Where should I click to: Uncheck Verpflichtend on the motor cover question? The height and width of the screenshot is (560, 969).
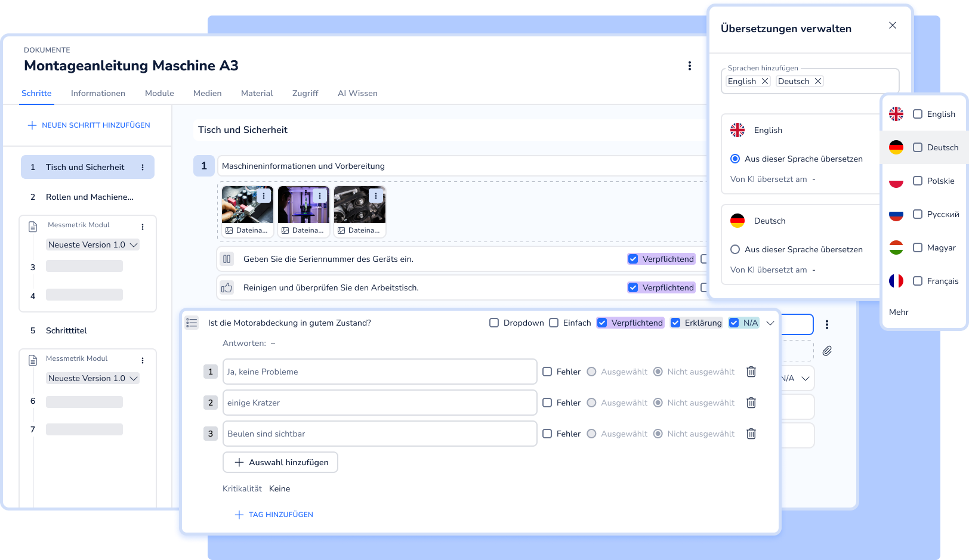point(603,323)
